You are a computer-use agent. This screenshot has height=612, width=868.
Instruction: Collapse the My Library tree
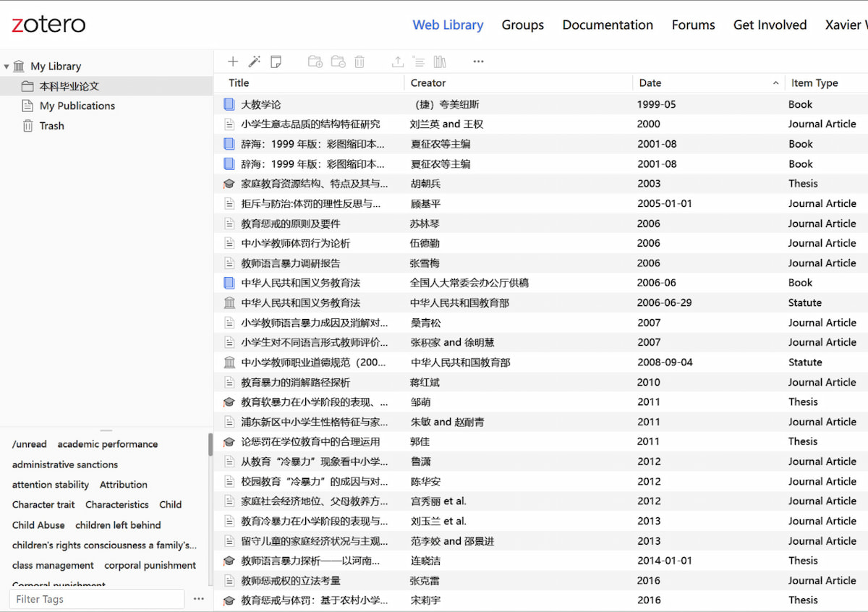click(x=6, y=66)
